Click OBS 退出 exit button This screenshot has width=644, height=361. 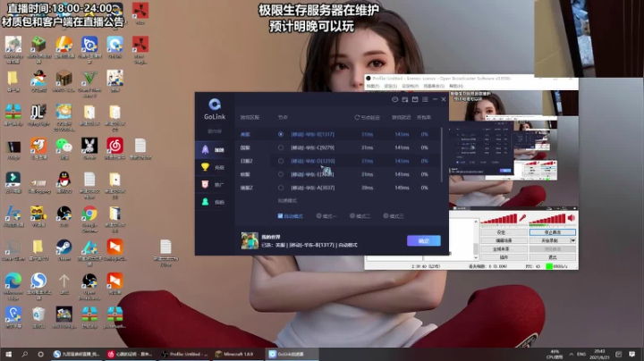pos(552,257)
